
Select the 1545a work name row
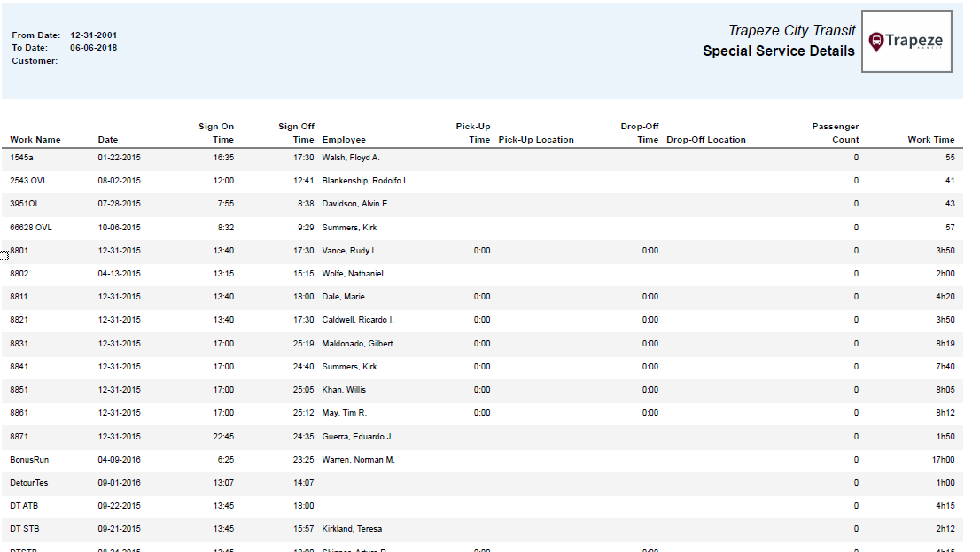click(21, 158)
